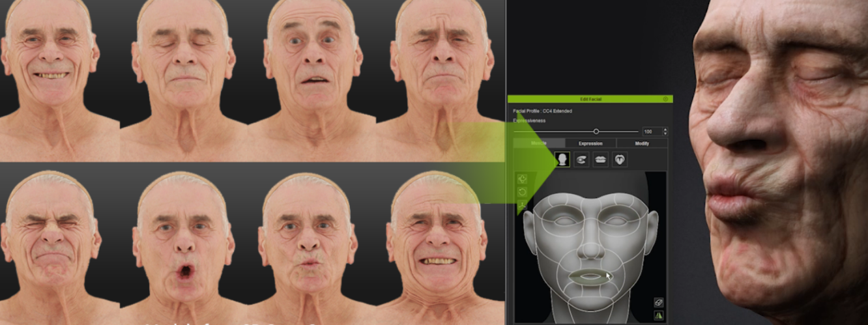The image size is (868, 325).
Task: Click the Expressiveness label
Action: (x=530, y=121)
